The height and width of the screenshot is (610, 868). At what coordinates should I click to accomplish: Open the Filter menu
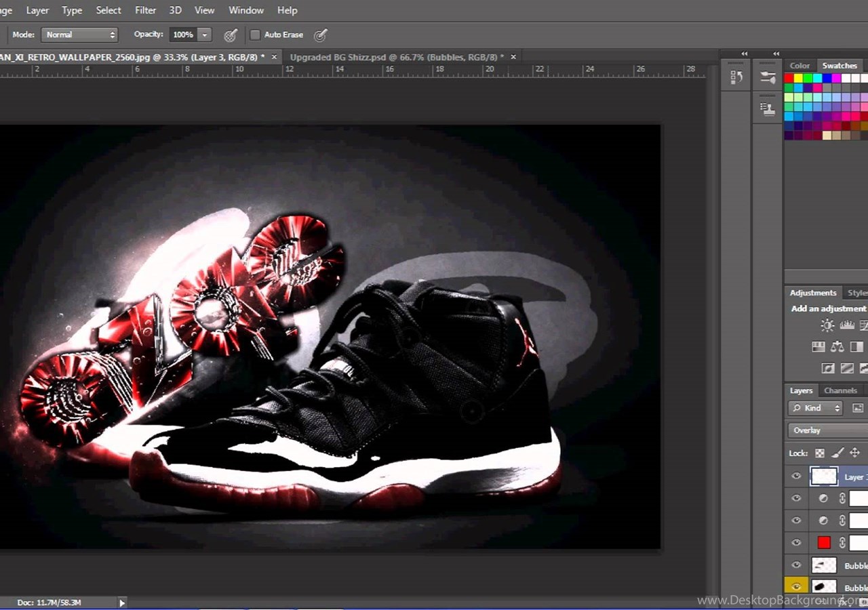coord(145,10)
